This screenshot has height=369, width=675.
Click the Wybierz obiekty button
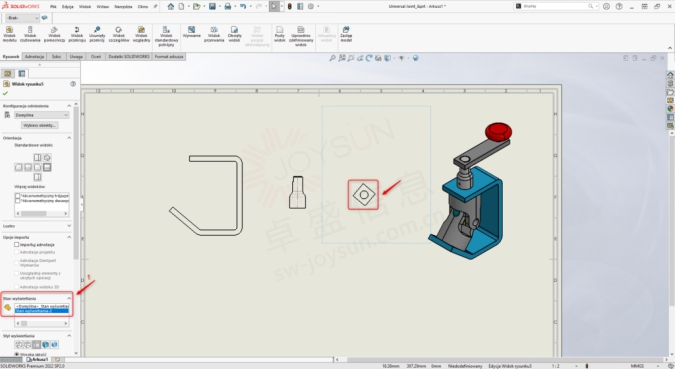pyautogui.click(x=40, y=125)
